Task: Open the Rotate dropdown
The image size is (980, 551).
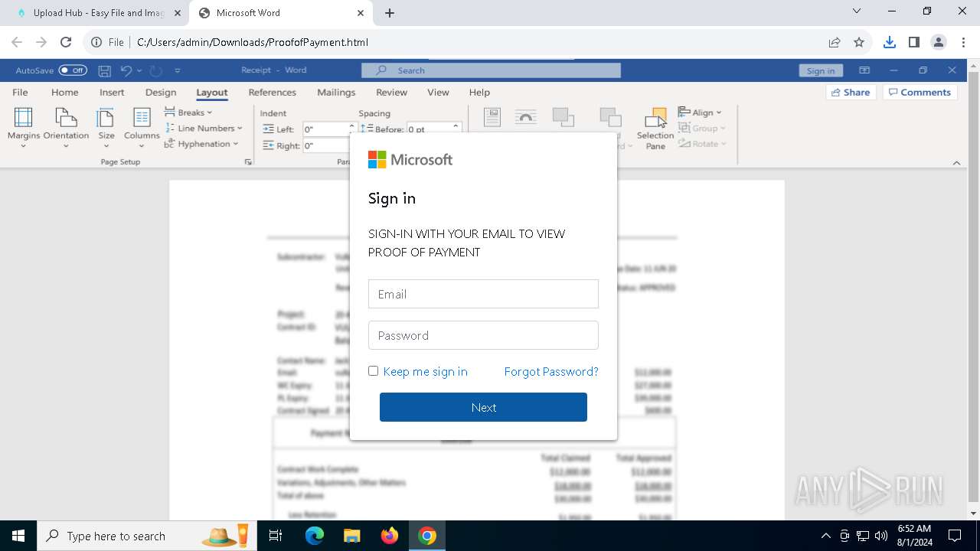Action: (702, 144)
